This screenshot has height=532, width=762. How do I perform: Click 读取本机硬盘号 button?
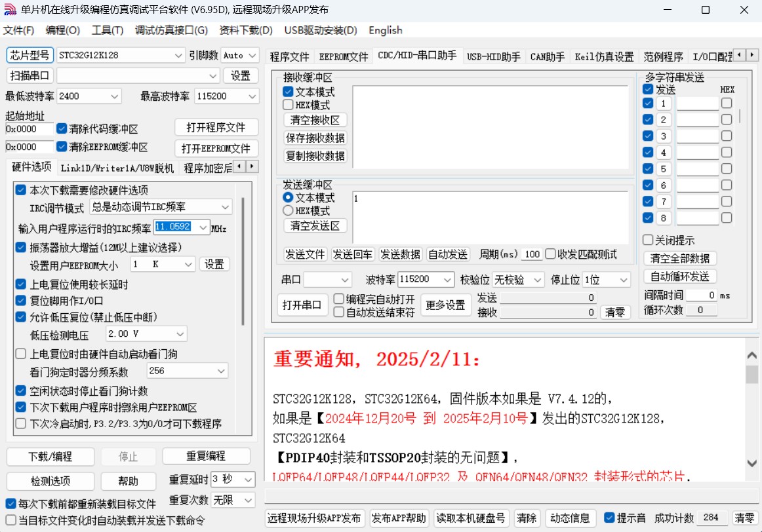click(470, 518)
